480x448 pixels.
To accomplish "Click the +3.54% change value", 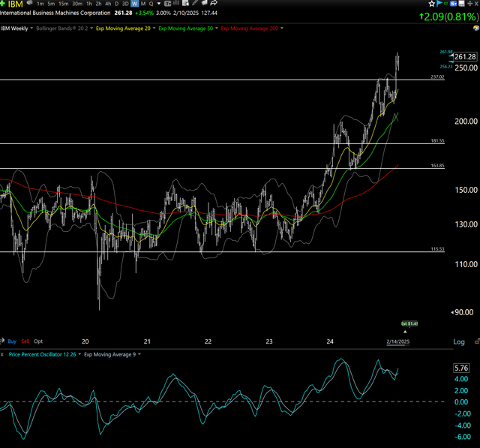I will coord(144,14).
